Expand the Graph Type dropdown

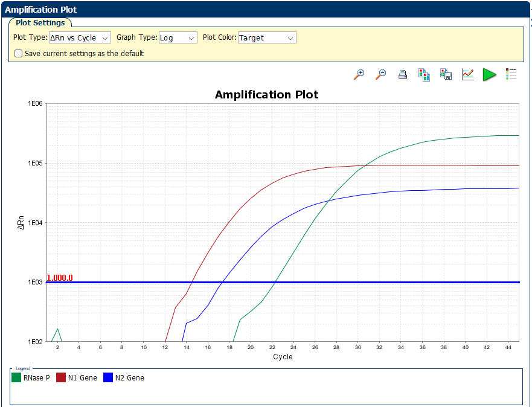click(178, 37)
